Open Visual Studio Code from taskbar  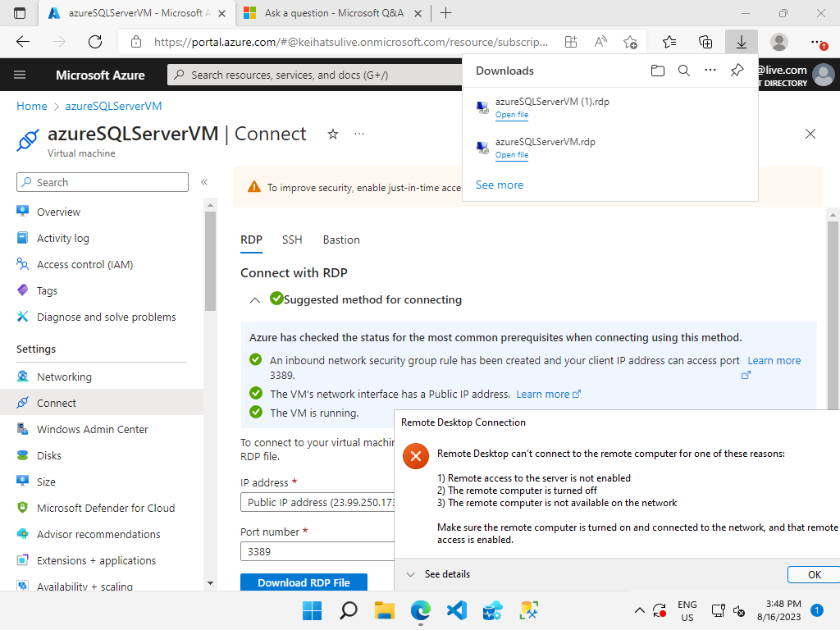click(457, 610)
